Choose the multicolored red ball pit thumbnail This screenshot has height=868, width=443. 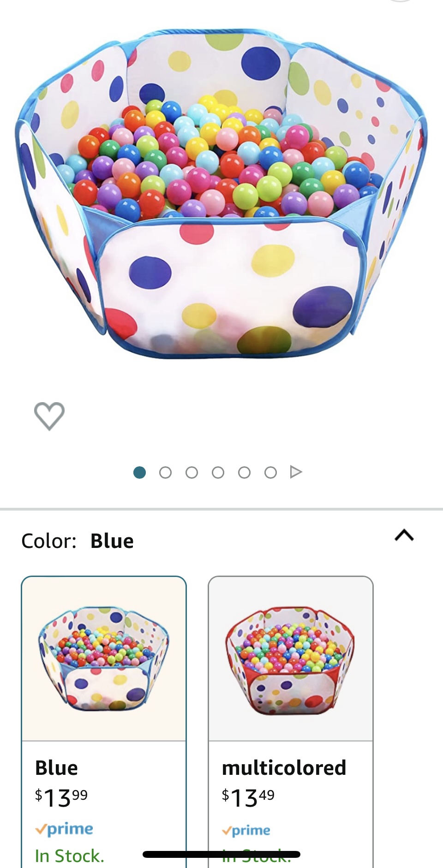(x=290, y=658)
